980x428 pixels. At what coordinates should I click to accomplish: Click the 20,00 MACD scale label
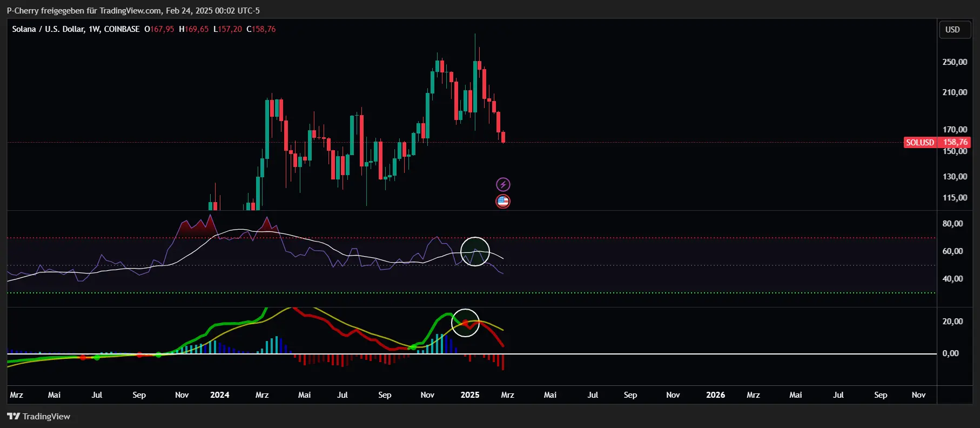952,322
